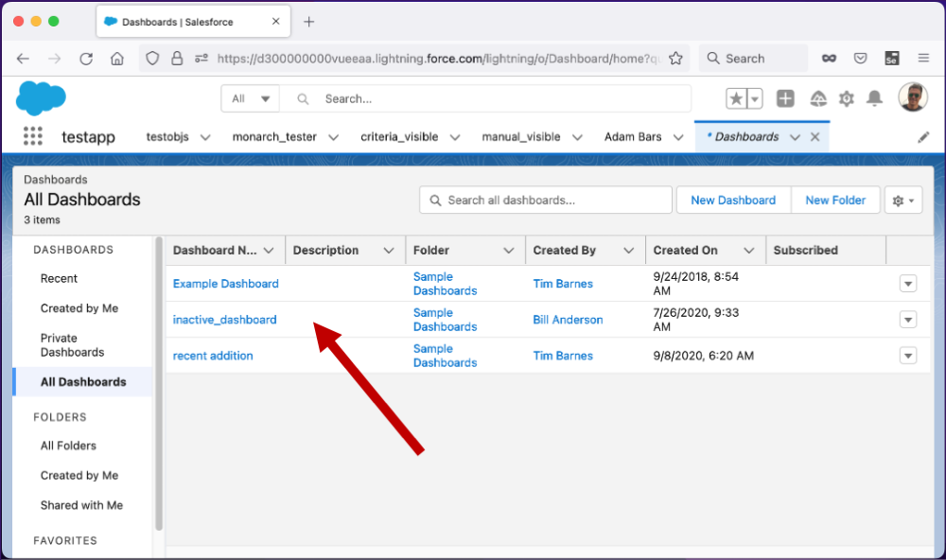946x560 pixels.
Task: Open the All search scope dropdown
Action: [251, 98]
